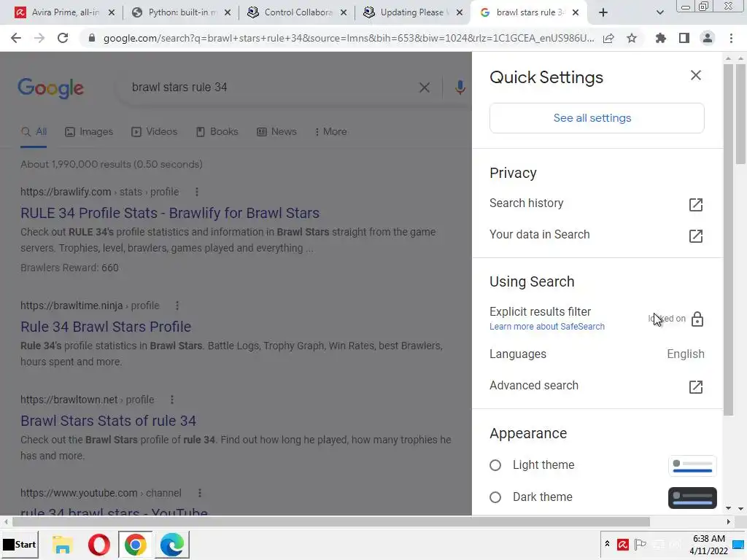Switch to News results tab
747x560 pixels.
click(276, 132)
